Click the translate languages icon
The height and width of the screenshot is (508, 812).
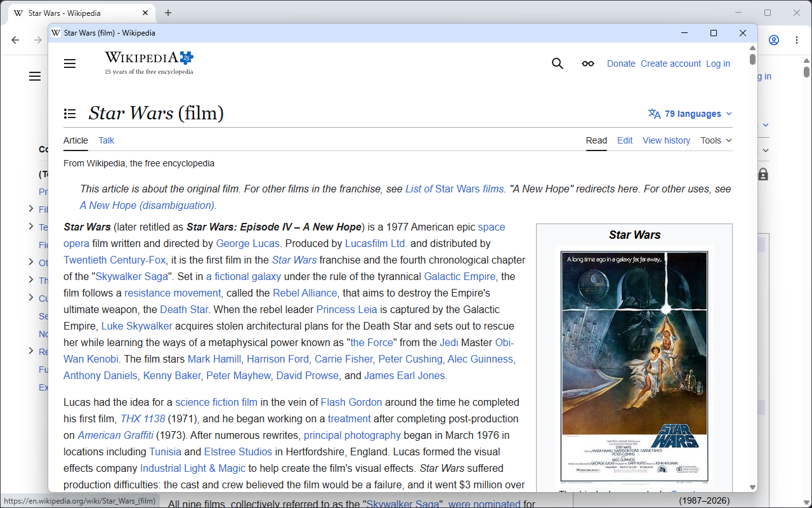[x=654, y=114]
